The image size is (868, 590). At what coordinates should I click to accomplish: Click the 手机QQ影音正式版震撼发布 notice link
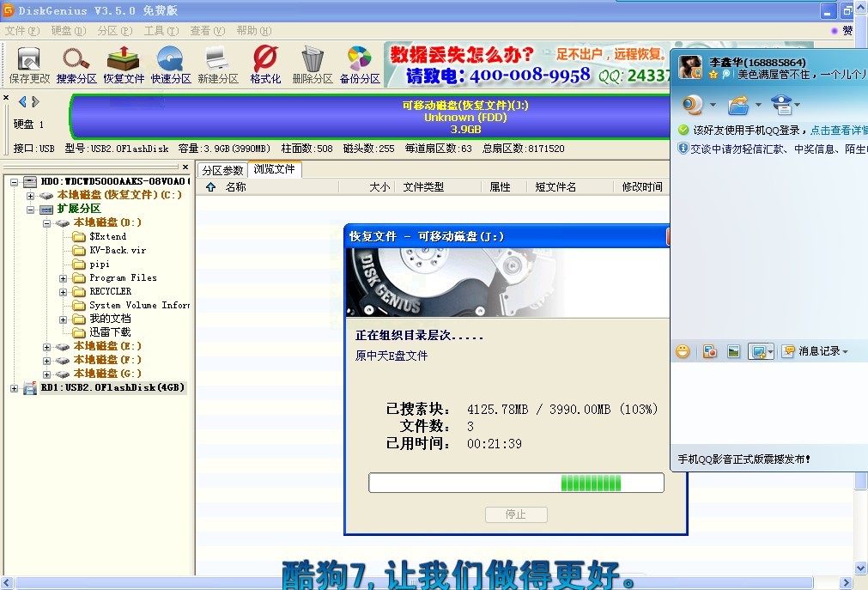coord(744,459)
